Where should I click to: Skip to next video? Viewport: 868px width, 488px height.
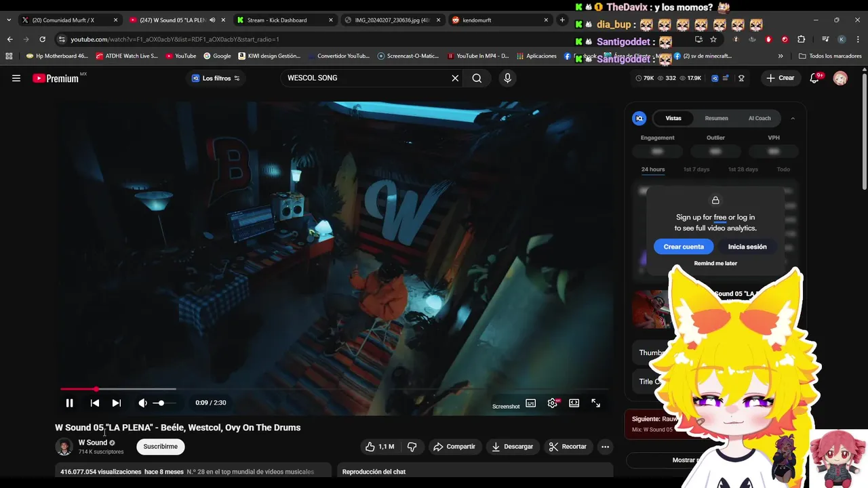117,403
